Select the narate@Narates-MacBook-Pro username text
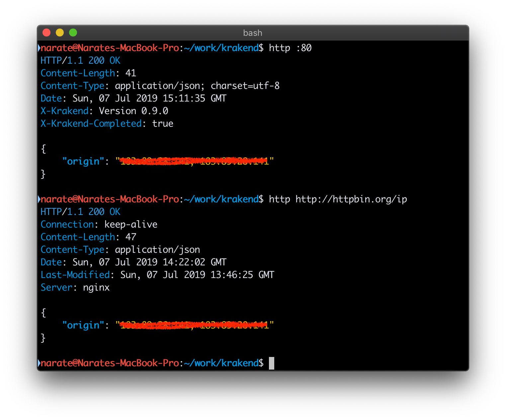The height and width of the screenshot is (420, 506). [x=110, y=48]
